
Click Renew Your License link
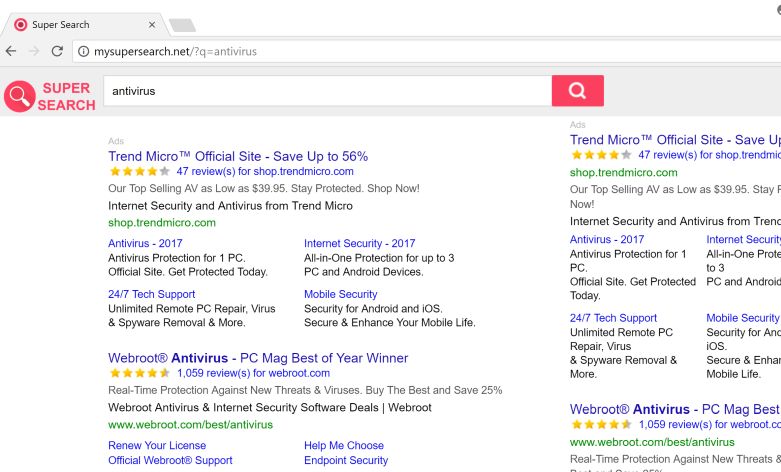156,445
